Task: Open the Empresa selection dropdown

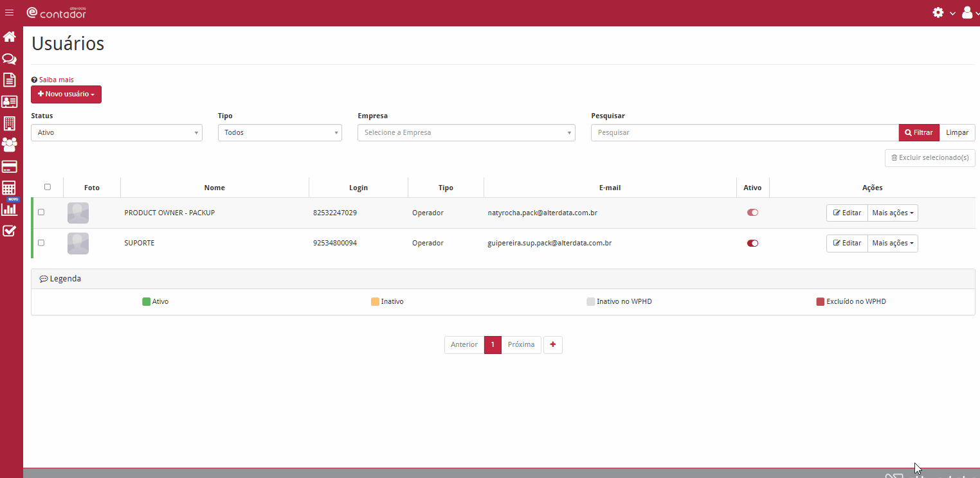Action: tap(466, 132)
